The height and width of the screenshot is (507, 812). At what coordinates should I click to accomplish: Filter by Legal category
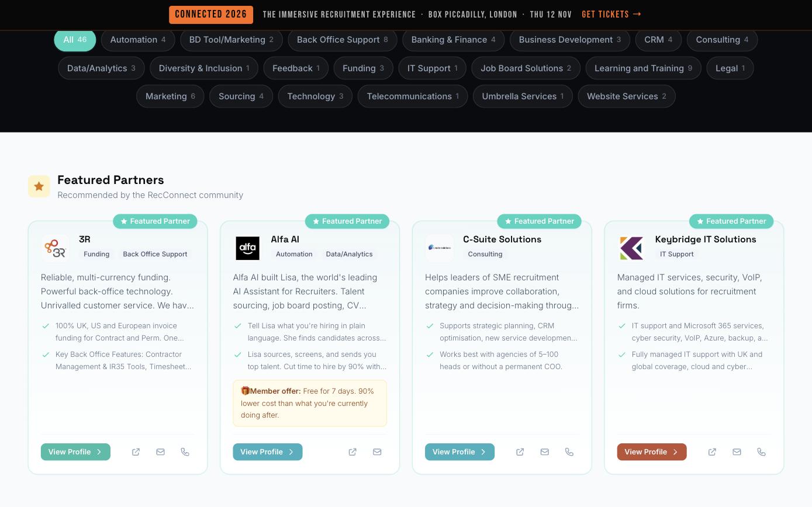(x=730, y=68)
